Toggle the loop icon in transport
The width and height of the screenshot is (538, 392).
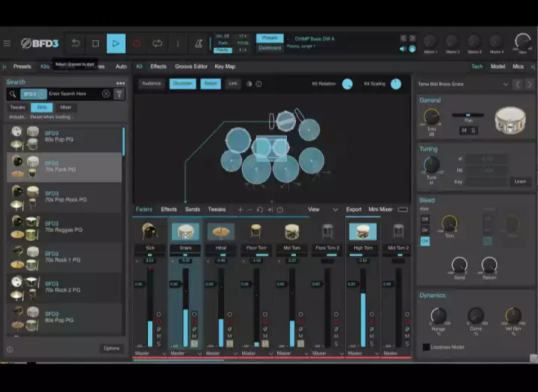pyautogui.click(x=157, y=43)
